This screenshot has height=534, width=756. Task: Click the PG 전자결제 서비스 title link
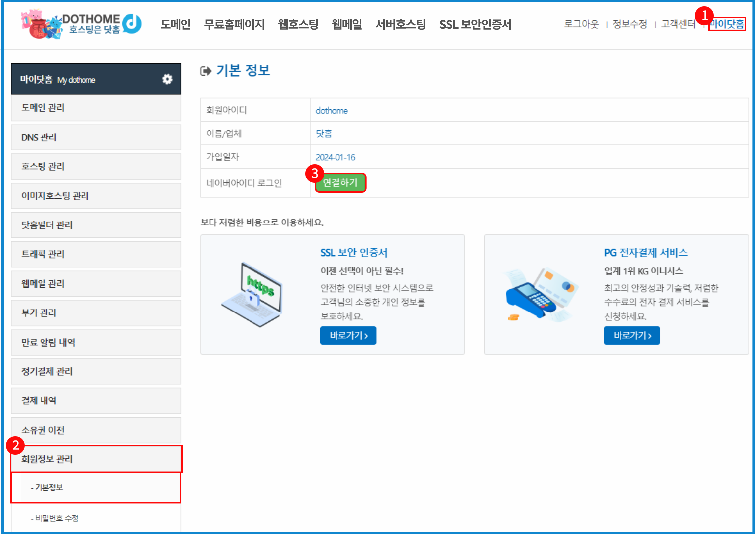pyautogui.click(x=645, y=253)
